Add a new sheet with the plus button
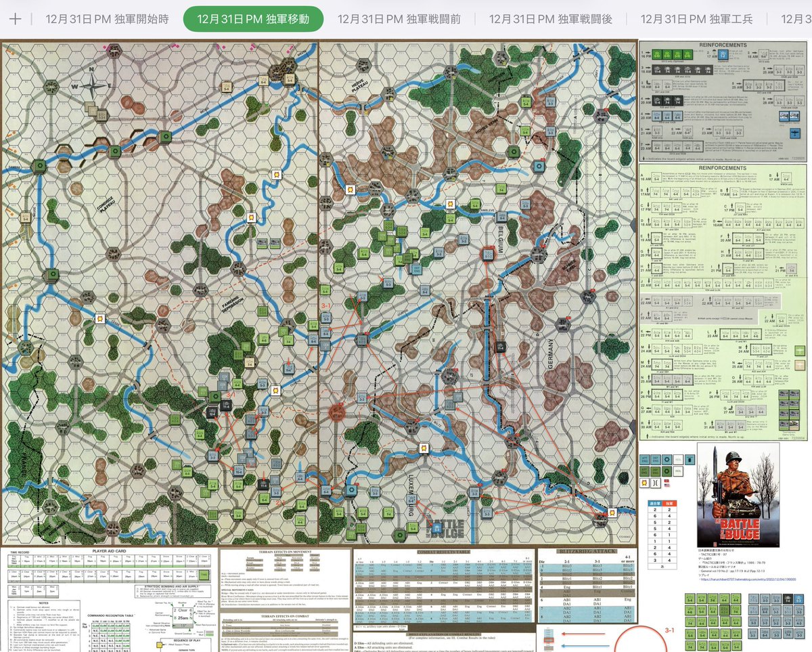Viewport: 812px width, 652px height. point(15,19)
